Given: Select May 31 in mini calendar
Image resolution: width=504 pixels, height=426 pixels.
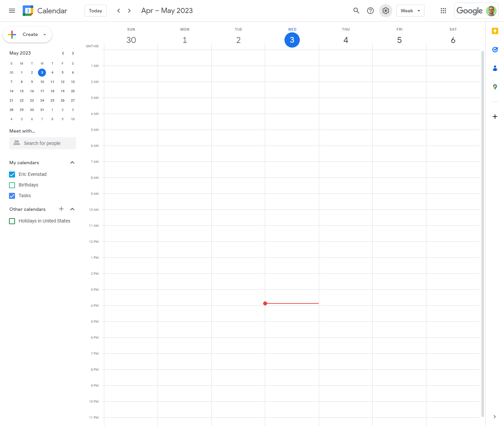Looking at the screenshot, I should pyautogui.click(x=42, y=110).
